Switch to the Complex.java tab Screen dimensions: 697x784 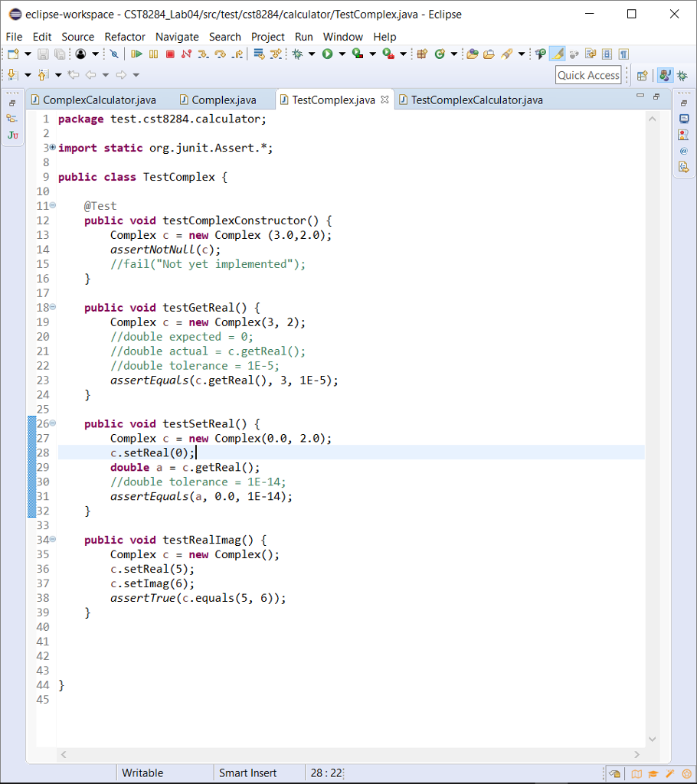pyautogui.click(x=222, y=100)
